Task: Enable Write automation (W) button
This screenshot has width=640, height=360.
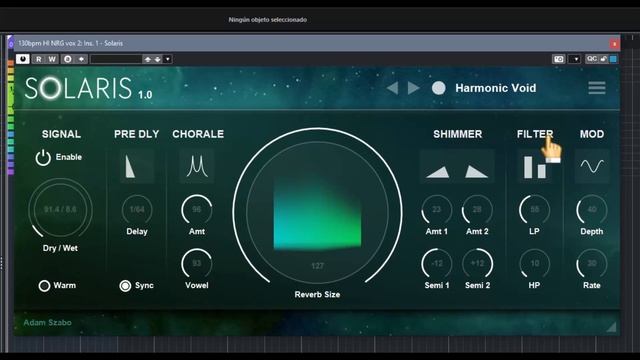Action: [52, 59]
